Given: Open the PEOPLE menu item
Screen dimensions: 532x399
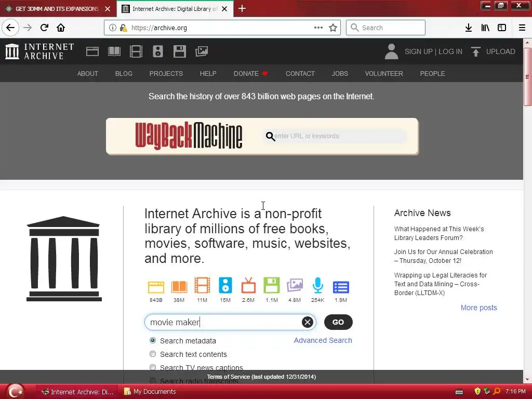Looking at the screenshot, I should tap(433, 74).
